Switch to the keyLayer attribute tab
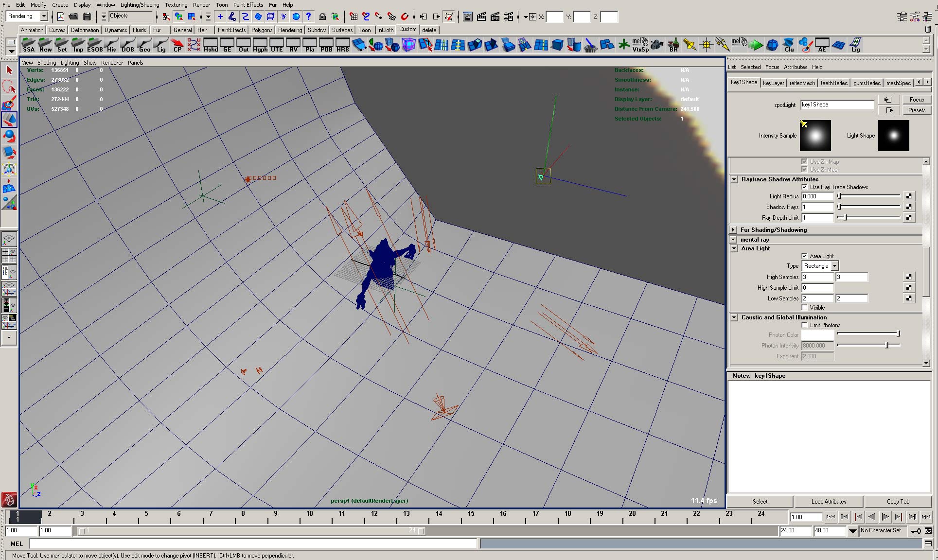The width and height of the screenshot is (938, 560). point(773,83)
